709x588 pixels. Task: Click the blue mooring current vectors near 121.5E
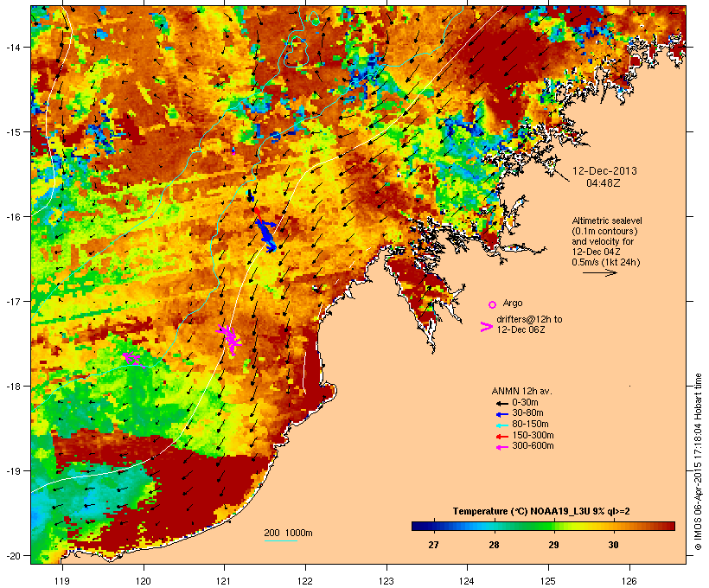[265, 234]
